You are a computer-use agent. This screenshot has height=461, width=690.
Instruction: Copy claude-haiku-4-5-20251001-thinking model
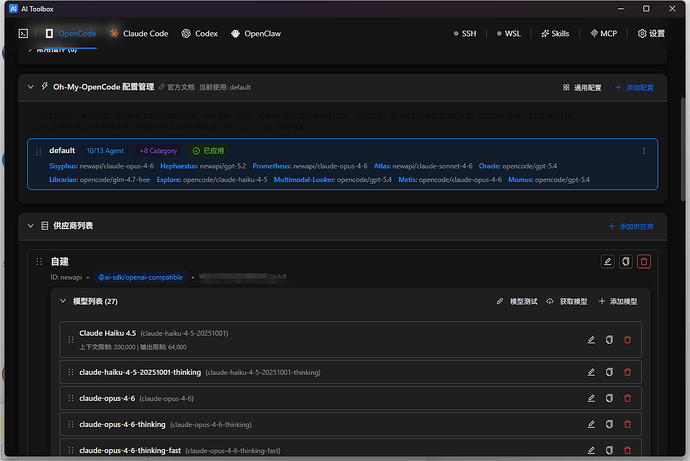(x=609, y=372)
